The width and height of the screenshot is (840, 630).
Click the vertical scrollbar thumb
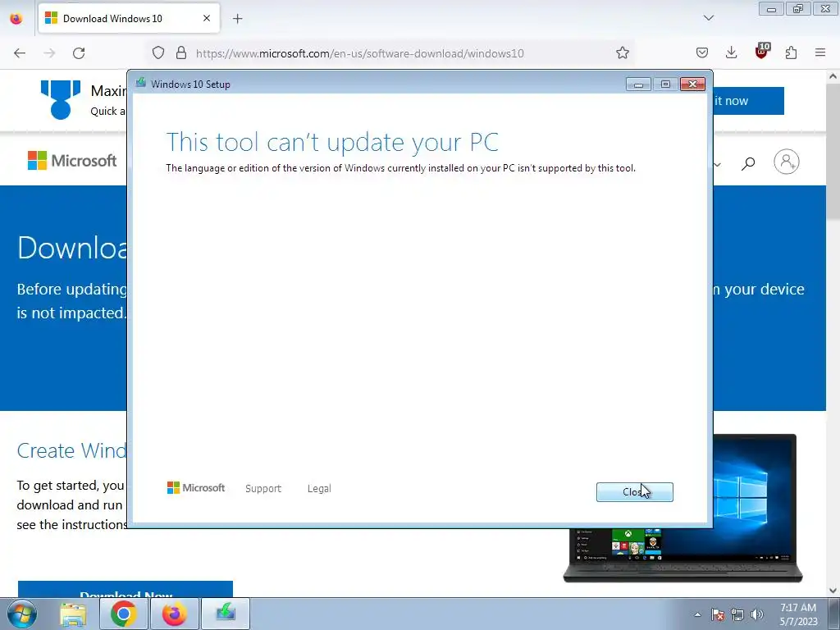tap(833, 151)
